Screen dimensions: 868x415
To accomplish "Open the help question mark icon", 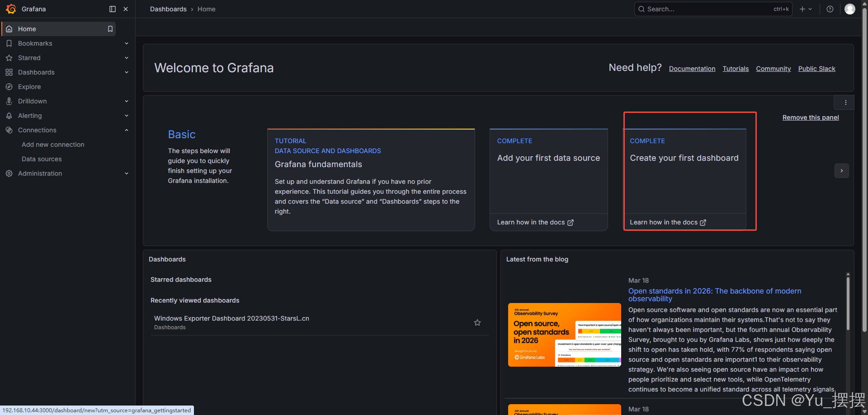I will coord(830,9).
